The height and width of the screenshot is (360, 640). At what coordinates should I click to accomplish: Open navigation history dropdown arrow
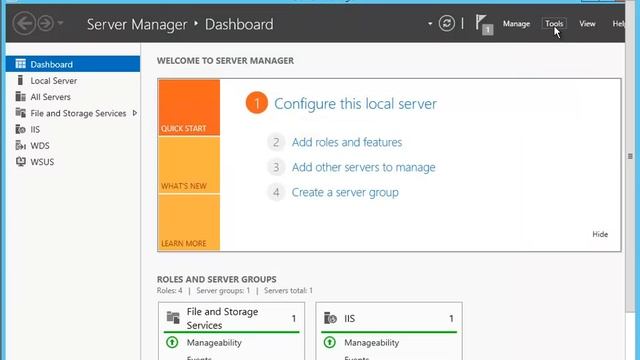60,23
